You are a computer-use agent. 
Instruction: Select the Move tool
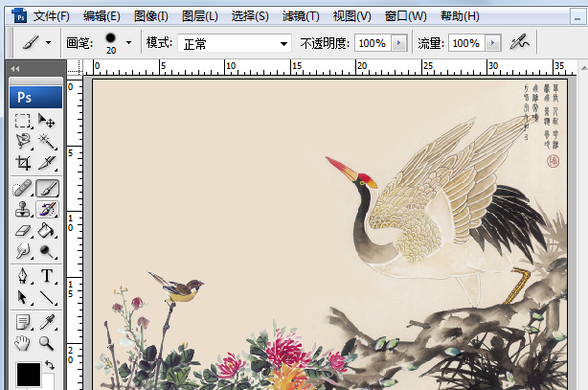(47, 121)
